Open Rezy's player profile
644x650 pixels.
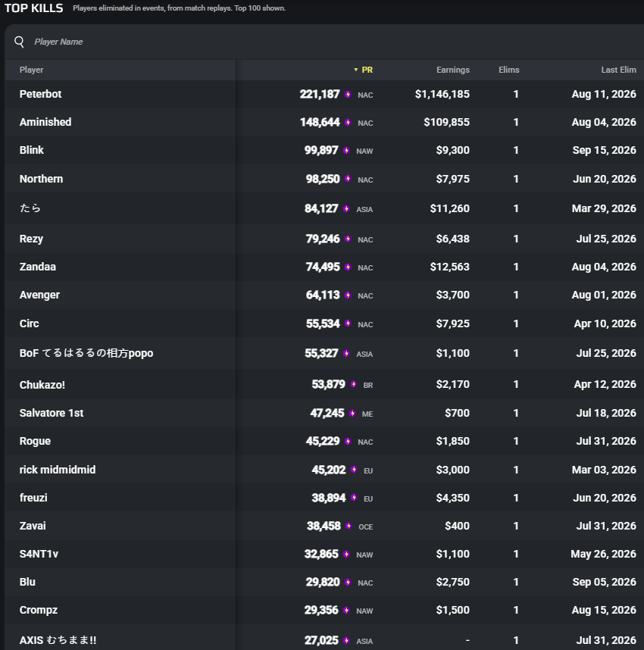[x=32, y=239]
